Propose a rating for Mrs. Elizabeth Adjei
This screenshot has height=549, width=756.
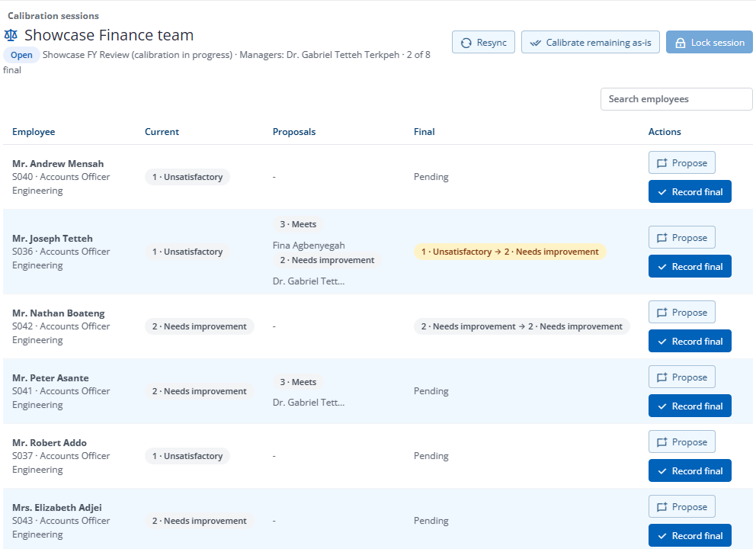682,507
